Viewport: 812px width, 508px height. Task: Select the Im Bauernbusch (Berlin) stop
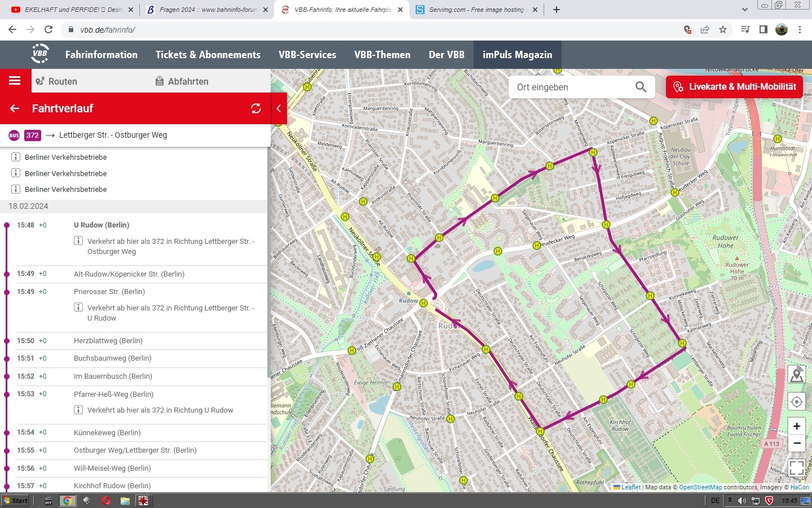(113, 376)
